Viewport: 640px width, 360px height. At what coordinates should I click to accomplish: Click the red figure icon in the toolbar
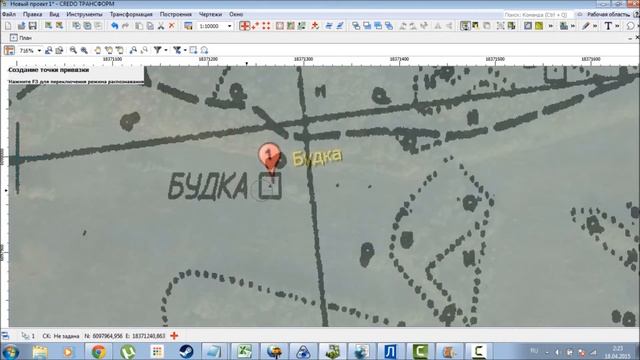tap(315, 26)
